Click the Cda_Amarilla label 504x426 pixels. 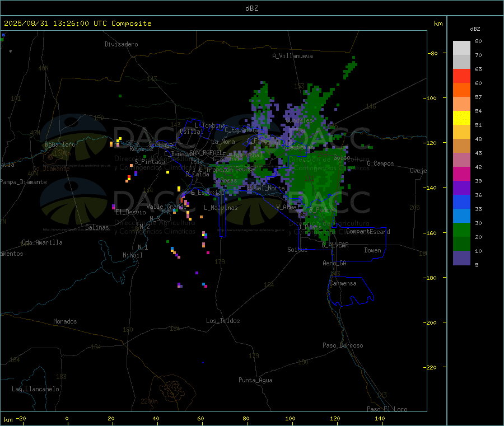tap(42, 242)
